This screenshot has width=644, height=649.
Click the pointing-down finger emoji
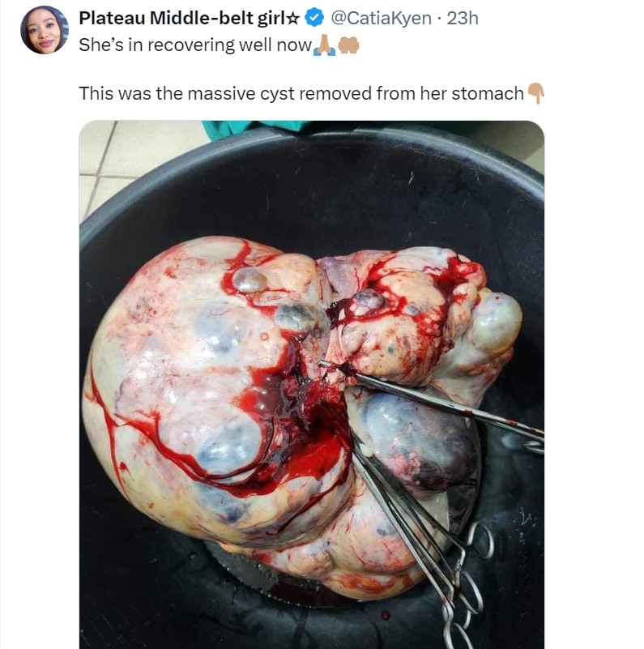tap(535, 94)
